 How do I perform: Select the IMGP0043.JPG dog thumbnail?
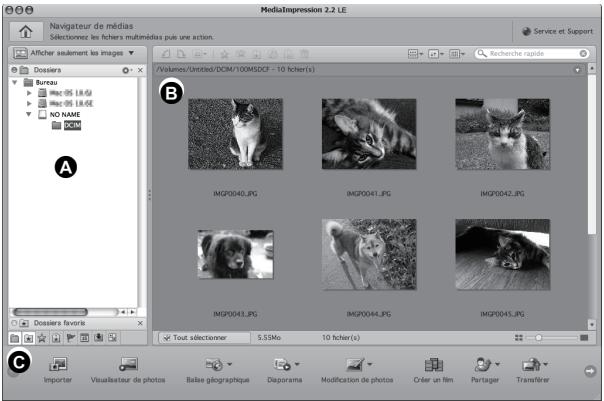tap(235, 254)
